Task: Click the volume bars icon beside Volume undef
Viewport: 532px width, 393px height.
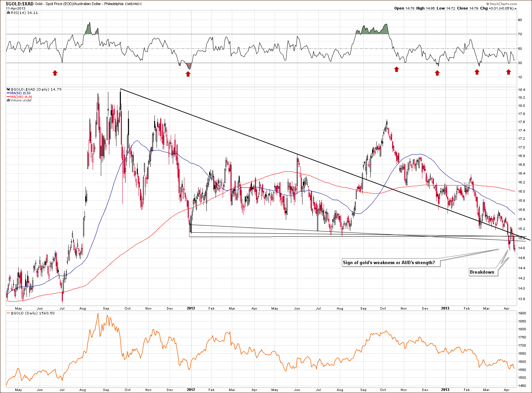Action: pyautogui.click(x=8, y=100)
